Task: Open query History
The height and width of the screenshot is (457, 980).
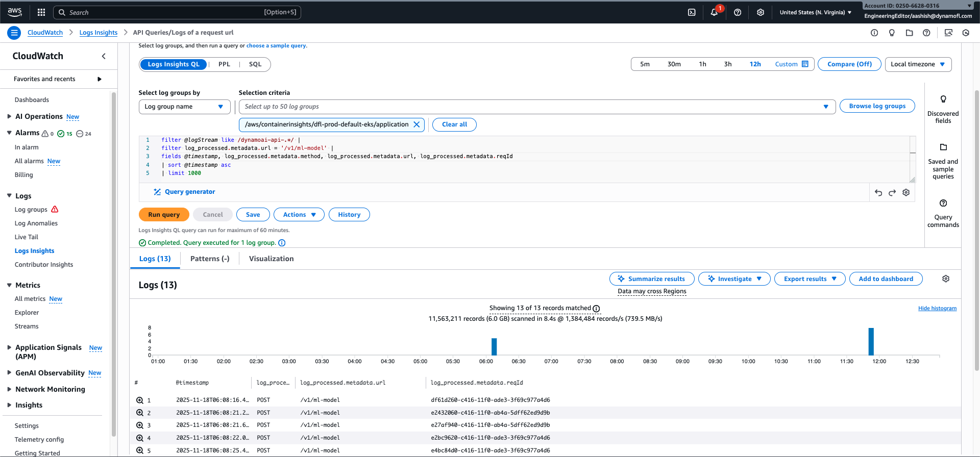Action: tap(349, 215)
